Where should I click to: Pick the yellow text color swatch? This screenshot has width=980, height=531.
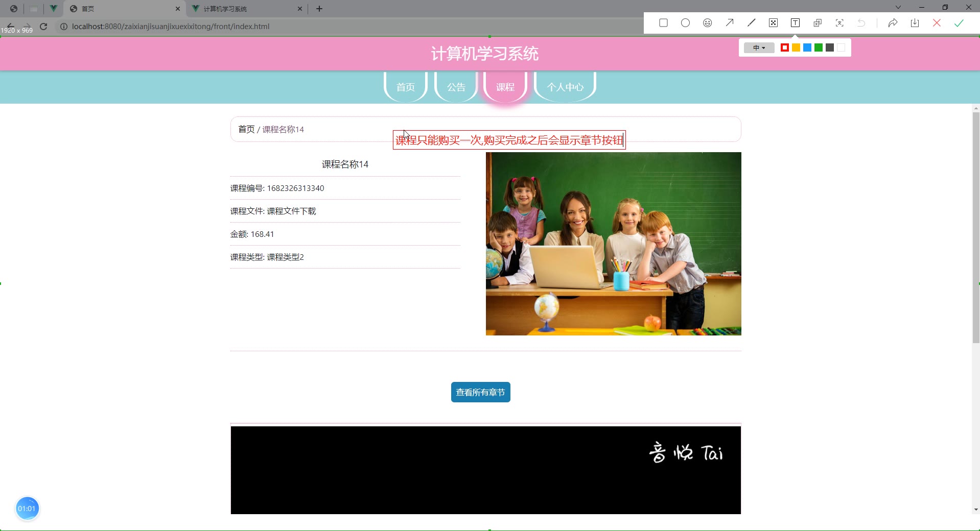click(x=796, y=47)
